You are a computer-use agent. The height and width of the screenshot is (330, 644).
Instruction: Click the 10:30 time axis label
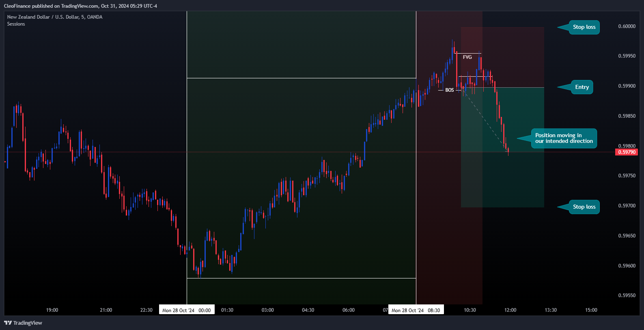coord(470,310)
